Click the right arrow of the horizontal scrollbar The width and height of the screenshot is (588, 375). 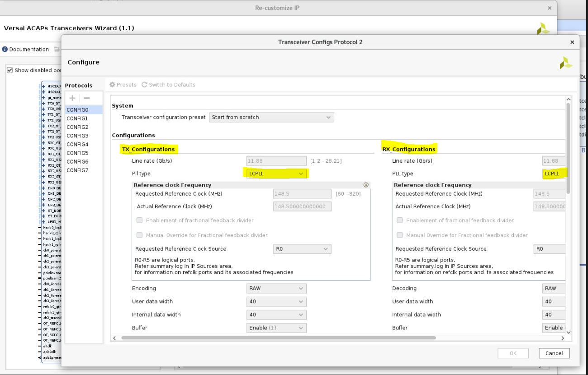point(563,338)
